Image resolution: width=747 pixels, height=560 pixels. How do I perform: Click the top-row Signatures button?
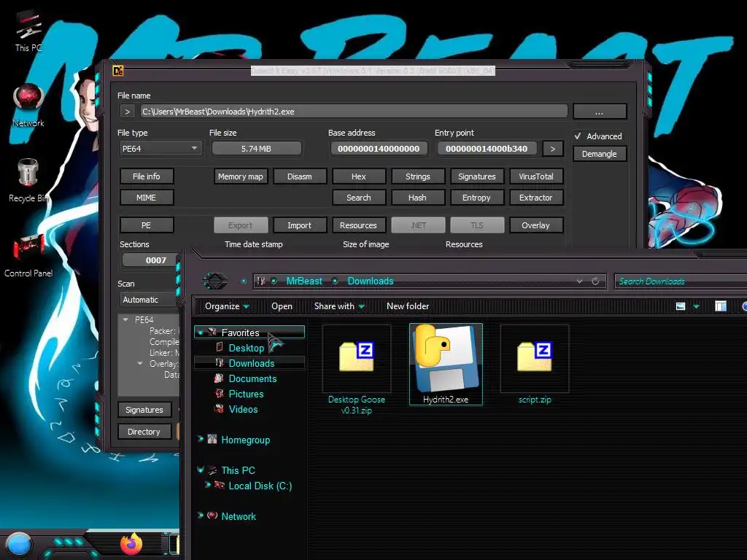pos(477,176)
